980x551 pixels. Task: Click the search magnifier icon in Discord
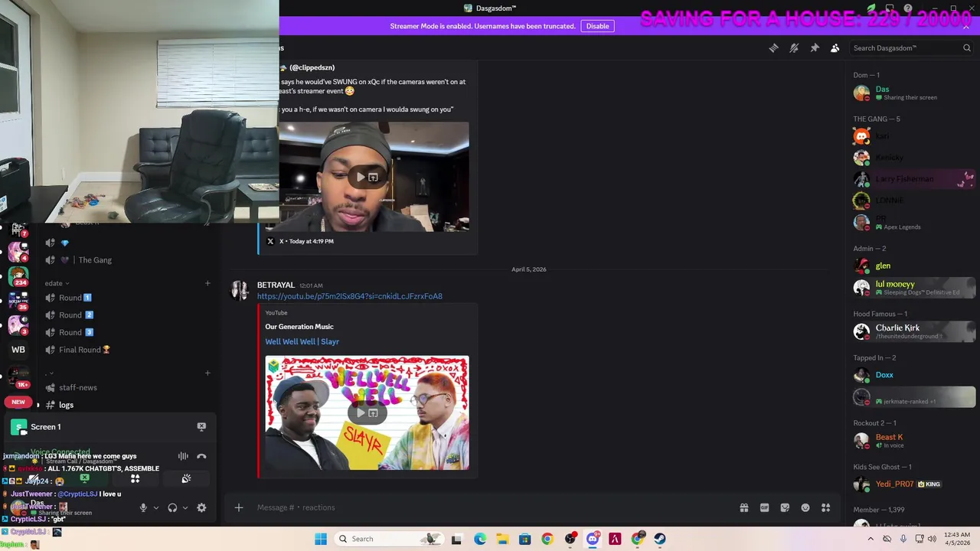coord(966,48)
